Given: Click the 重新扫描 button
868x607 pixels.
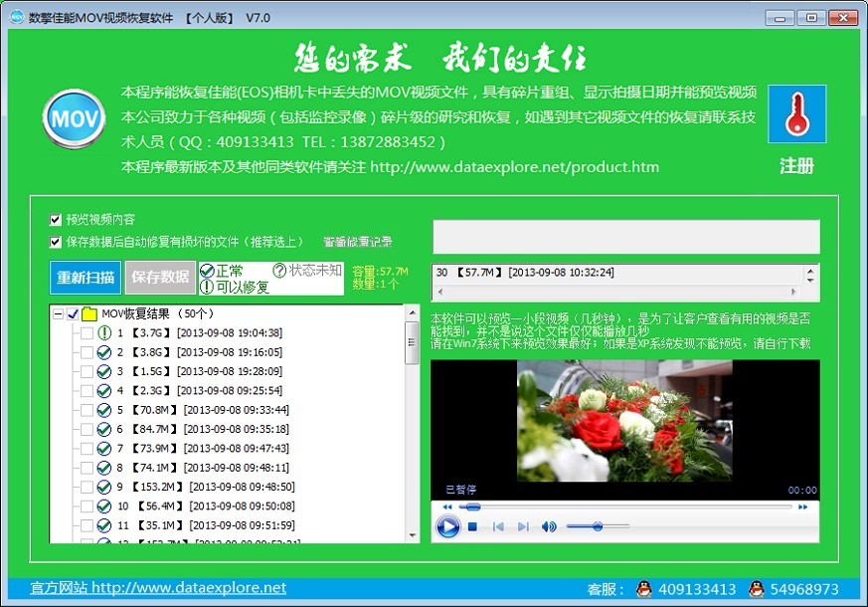Looking at the screenshot, I should 86,277.
